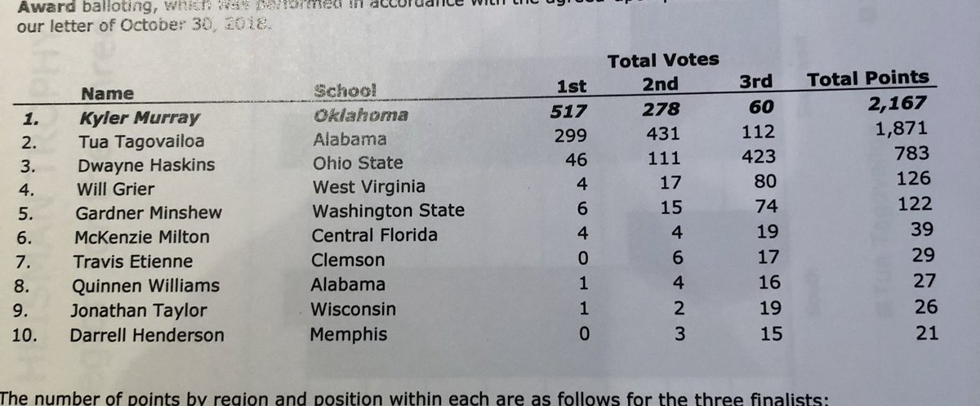Click Kyler Murray's 2,167 total points
This screenshot has height=406, width=980.
coord(898,104)
